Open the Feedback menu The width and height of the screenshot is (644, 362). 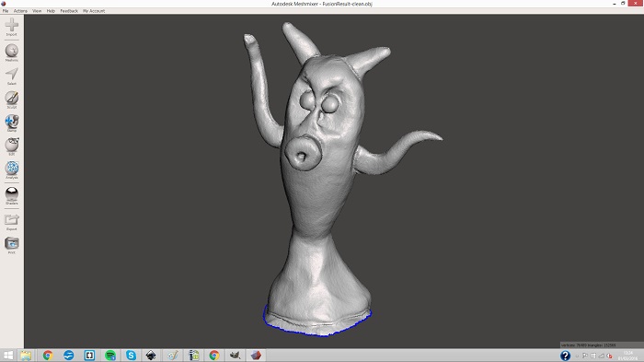coord(69,11)
